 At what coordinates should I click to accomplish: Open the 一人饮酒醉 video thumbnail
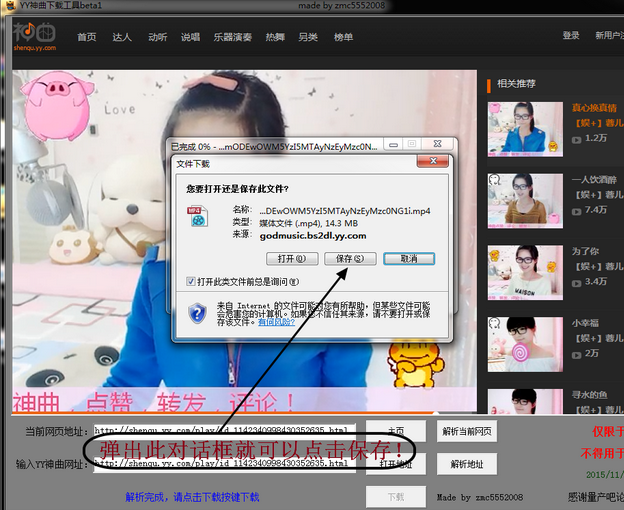click(x=525, y=201)
